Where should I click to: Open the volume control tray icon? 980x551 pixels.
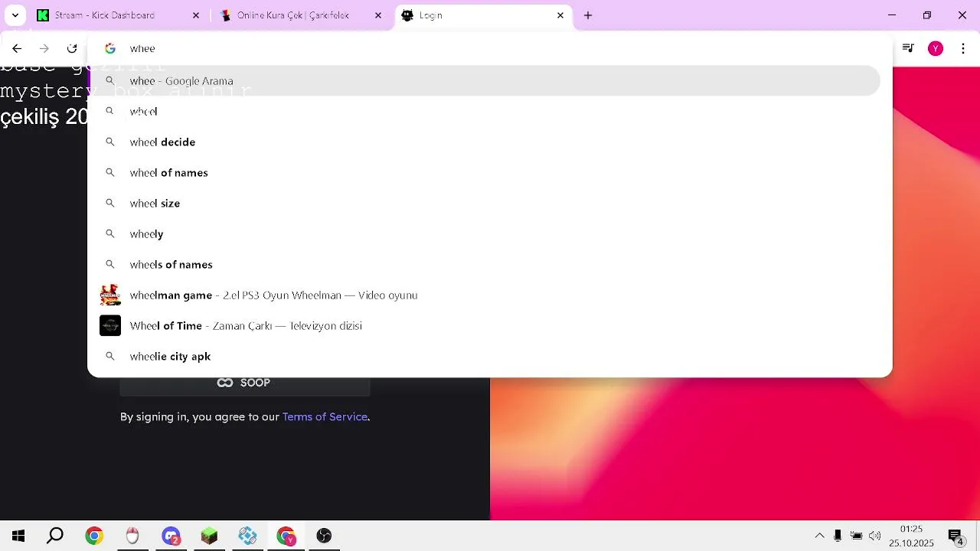(x=875, y=536)
